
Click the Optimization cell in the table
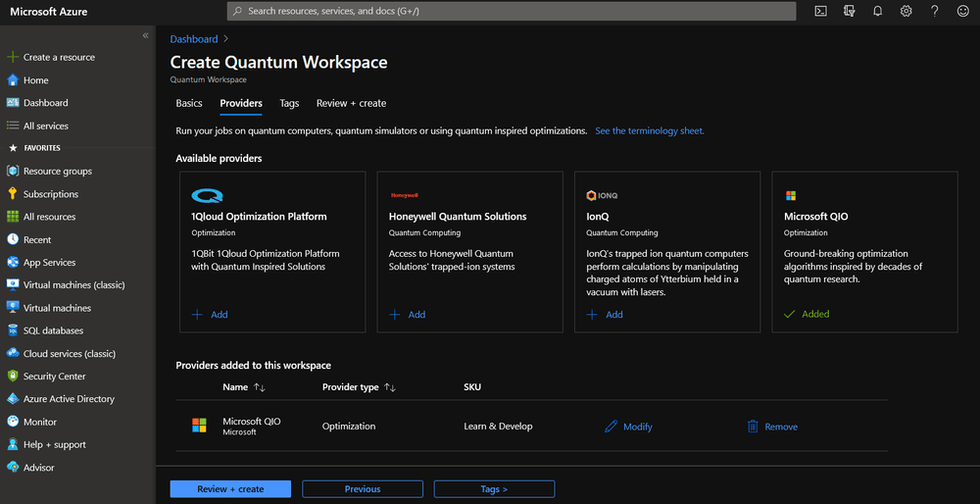349,427
